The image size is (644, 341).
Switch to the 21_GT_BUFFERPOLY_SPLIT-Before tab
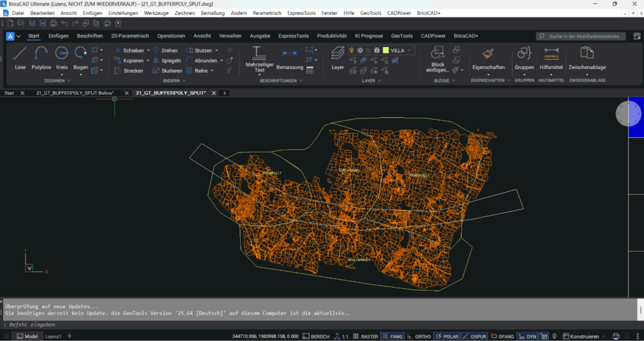click(74, 93)
